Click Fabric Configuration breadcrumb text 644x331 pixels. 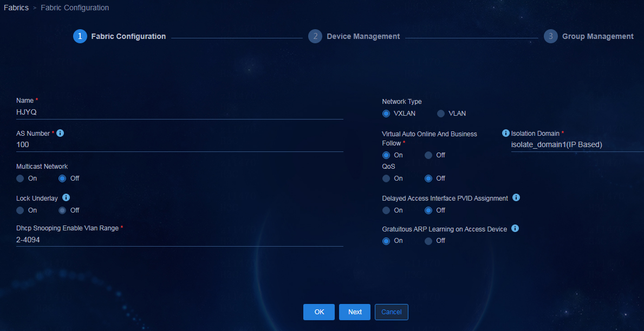point(75,8)
